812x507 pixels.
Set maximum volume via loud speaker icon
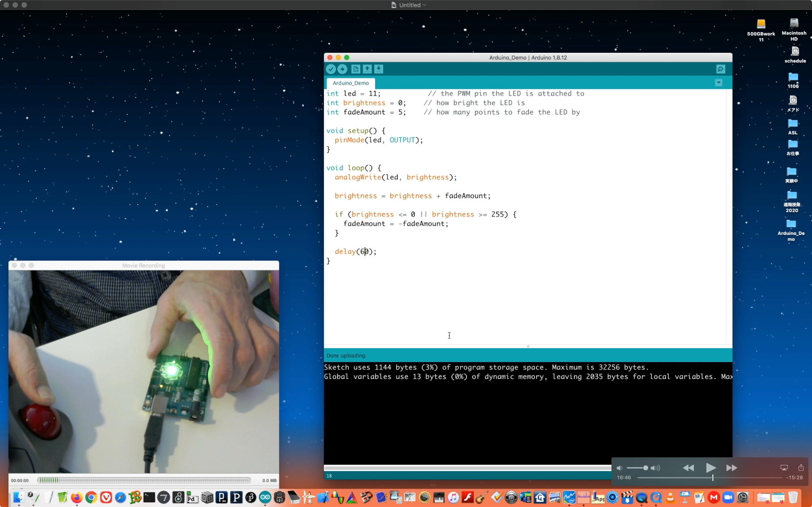coord(655,468)
